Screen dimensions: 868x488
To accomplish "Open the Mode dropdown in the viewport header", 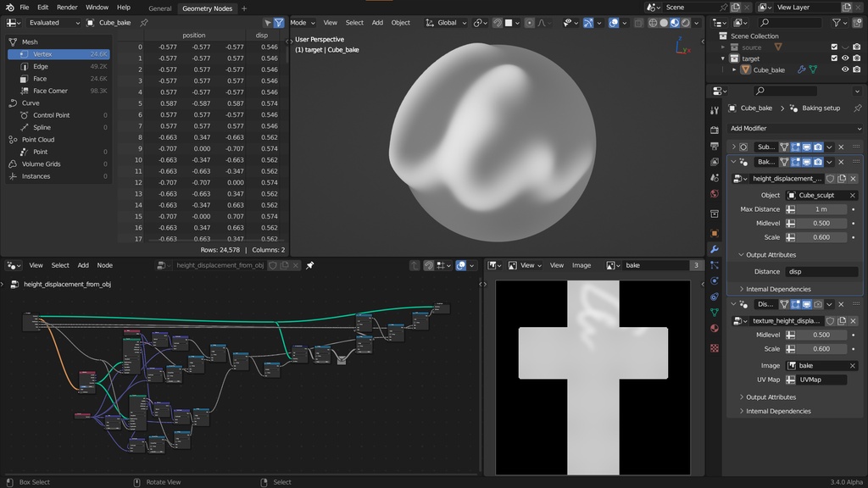I will [x=302, y=23].
